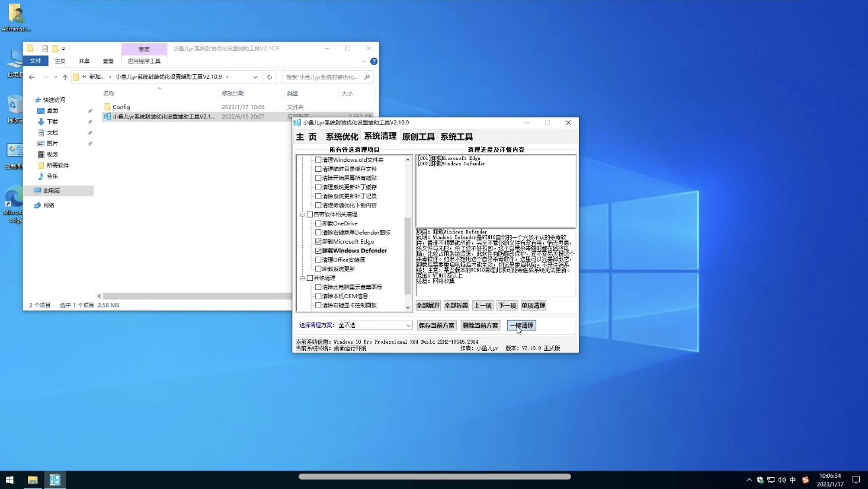Select the Administrator desktop icon
Image resolution: width=868 pixels, height=489 pixels.
(x=16, y=17)
